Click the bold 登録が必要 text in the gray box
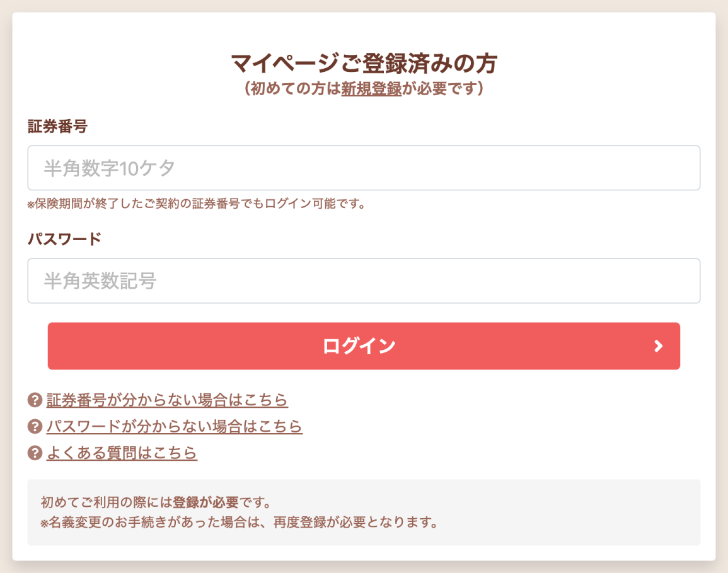 point(205,502)
